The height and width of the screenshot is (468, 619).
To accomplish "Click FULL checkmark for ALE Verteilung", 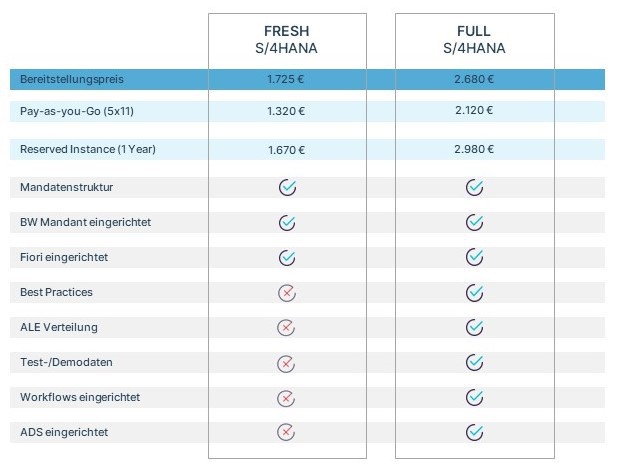I will (x=474, y=327).
